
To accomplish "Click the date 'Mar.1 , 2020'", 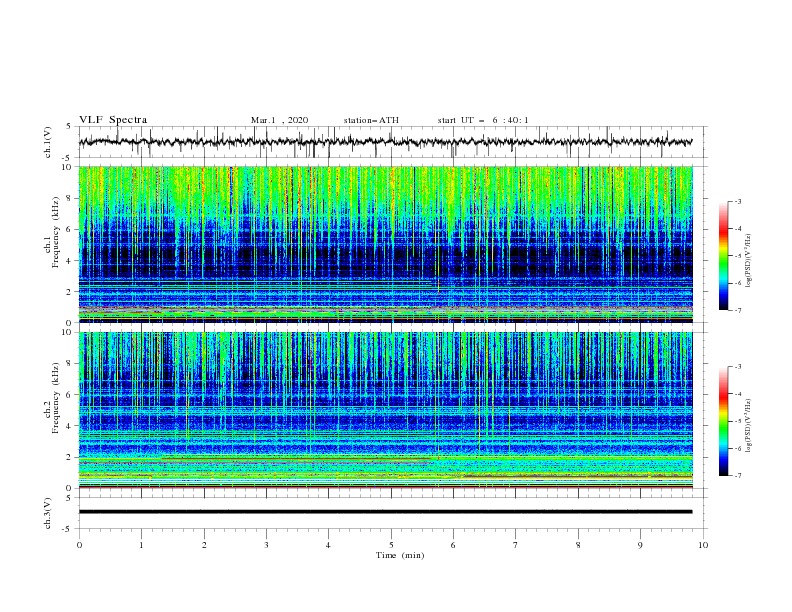I will pos(279,120).
